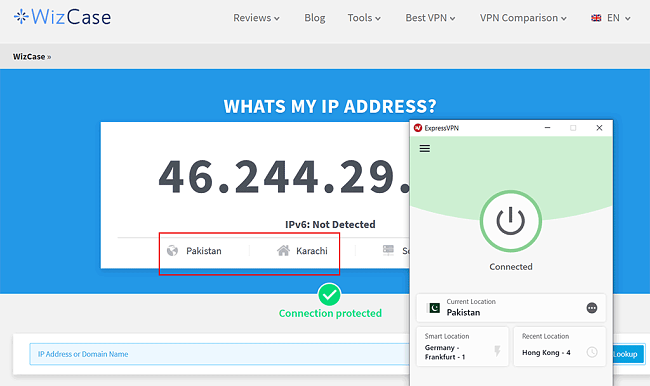Select Current Location Pakistan card
The image size is (650, 386).
[511, 308]
